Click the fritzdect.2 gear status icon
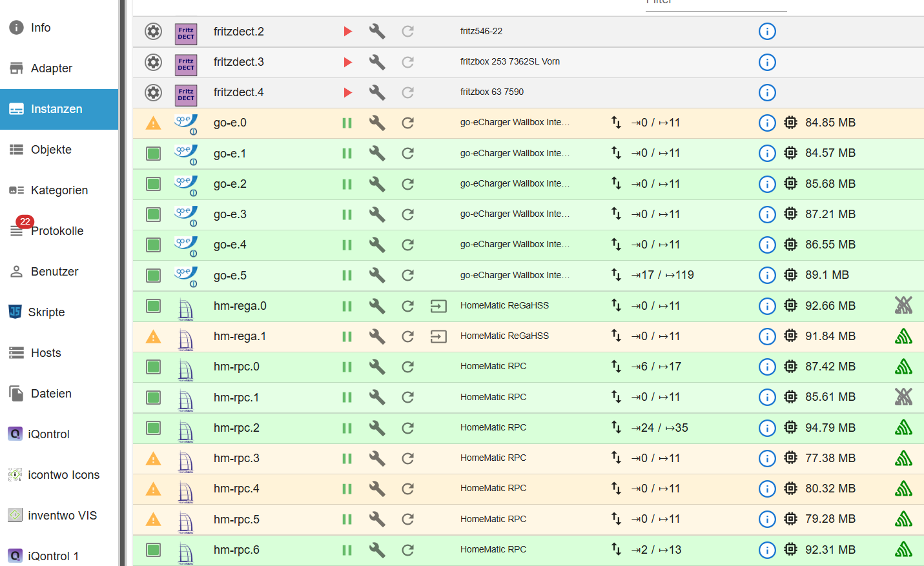The height and width of the screenshot is (566, 924). coord(153,32)
